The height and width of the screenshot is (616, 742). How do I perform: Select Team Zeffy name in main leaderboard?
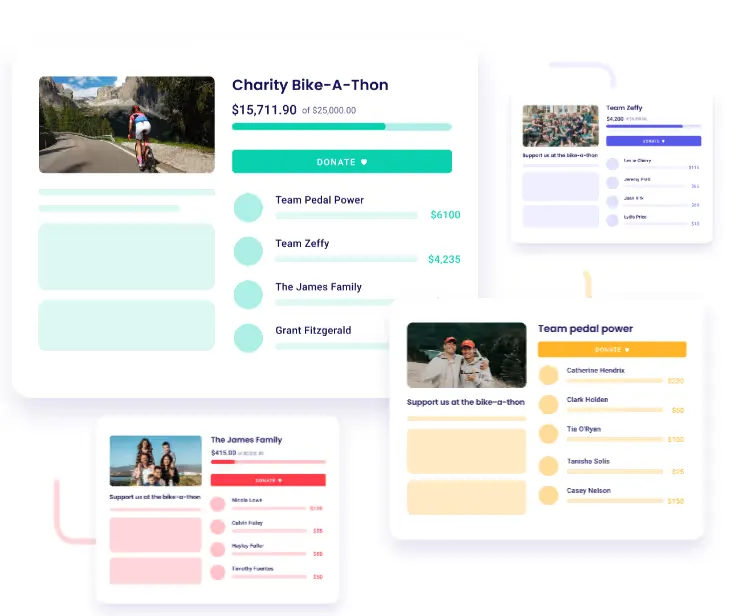click(302, 243)
